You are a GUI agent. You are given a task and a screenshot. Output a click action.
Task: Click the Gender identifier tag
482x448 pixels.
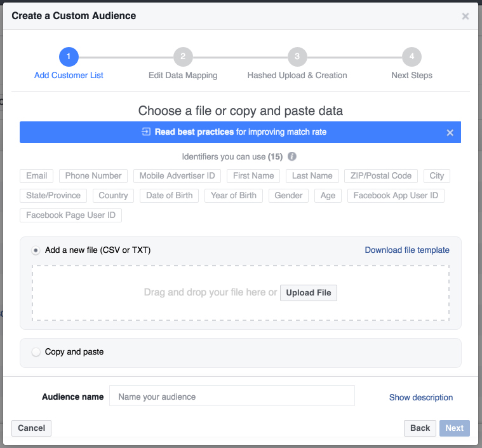click(x=289, y=195)
